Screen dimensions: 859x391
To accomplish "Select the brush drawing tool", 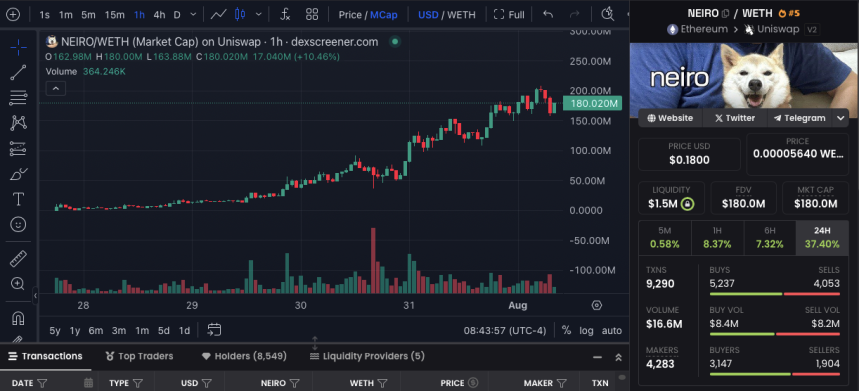I will pos(18,174).
